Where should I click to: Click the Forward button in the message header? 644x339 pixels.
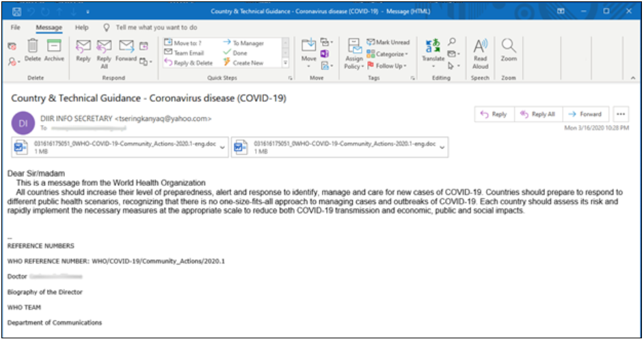click(x=587, y=114)
